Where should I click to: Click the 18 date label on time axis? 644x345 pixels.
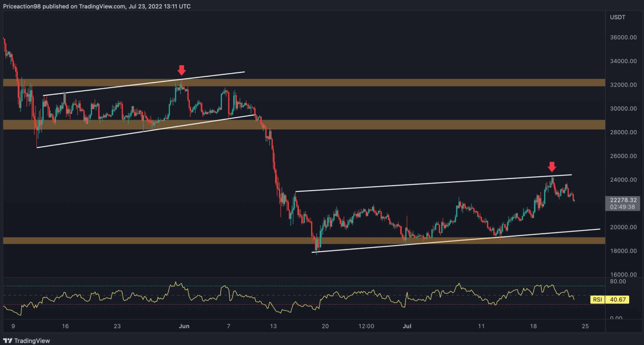coord(533,326)
